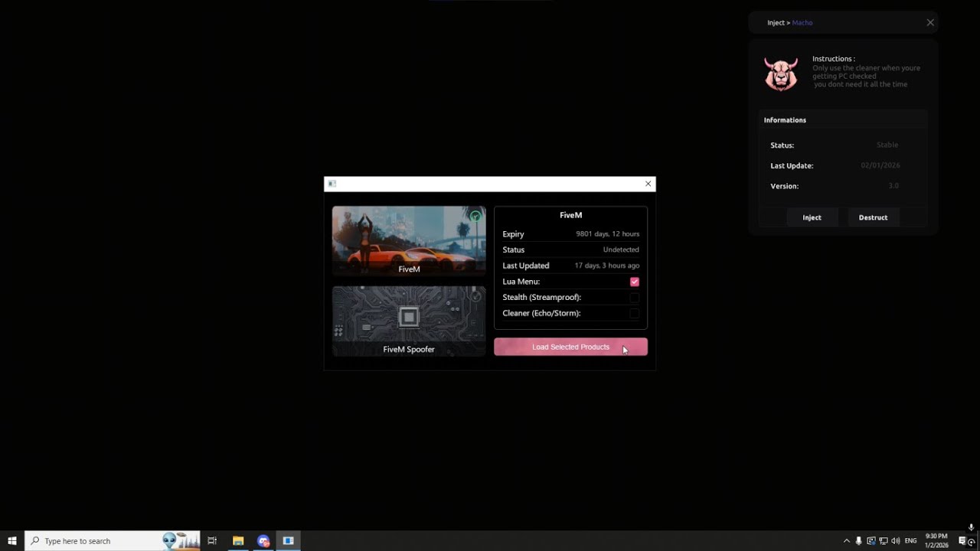Open the volume control tray icon
This screenshot has width=980, height=551.
pos(895,541)
